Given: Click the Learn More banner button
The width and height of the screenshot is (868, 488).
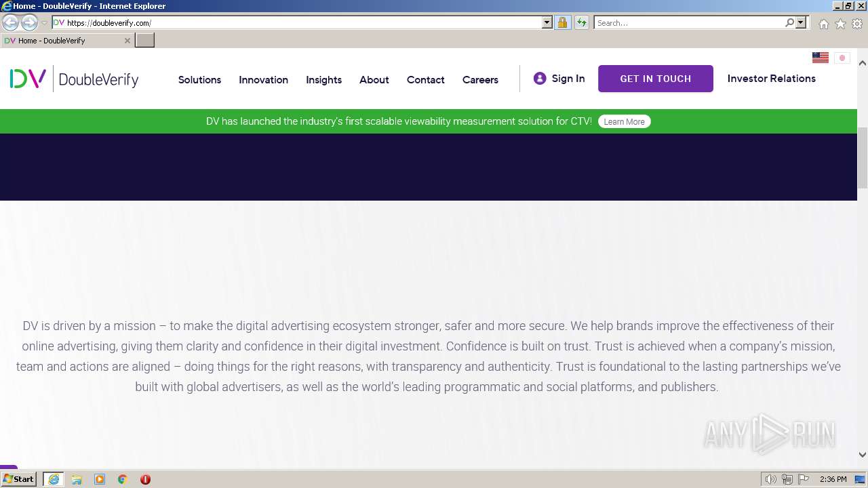Looking at the screenshot, I should [x=625, y=121].
